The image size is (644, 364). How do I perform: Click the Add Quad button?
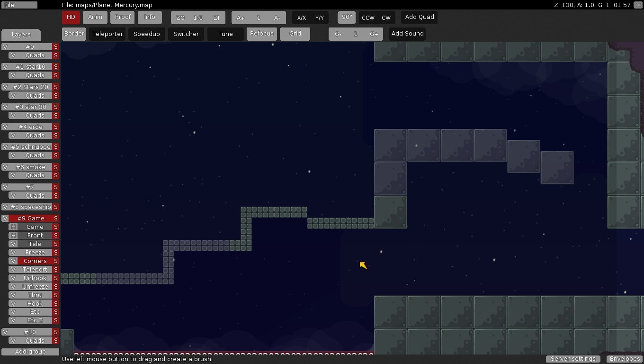(x=420, y=17)
